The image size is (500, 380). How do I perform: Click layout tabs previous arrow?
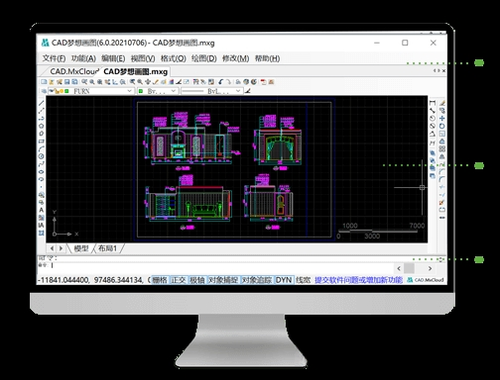[x=52, y=248]
